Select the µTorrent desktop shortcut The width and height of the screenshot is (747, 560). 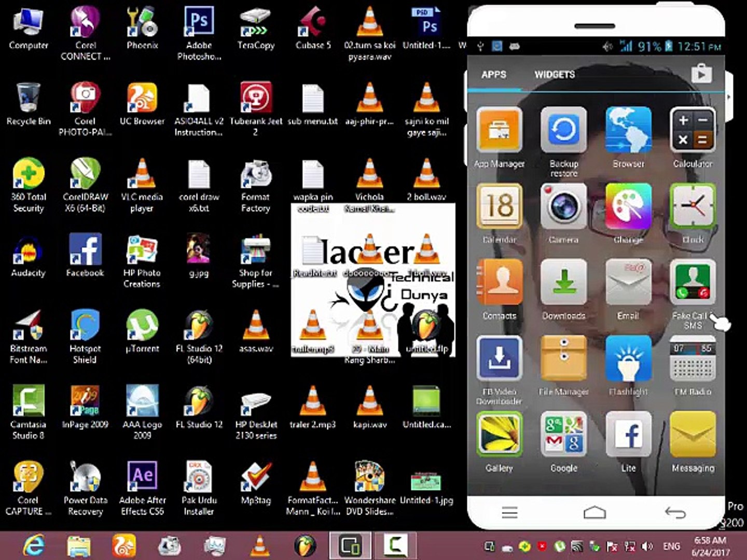click(142, 331)
